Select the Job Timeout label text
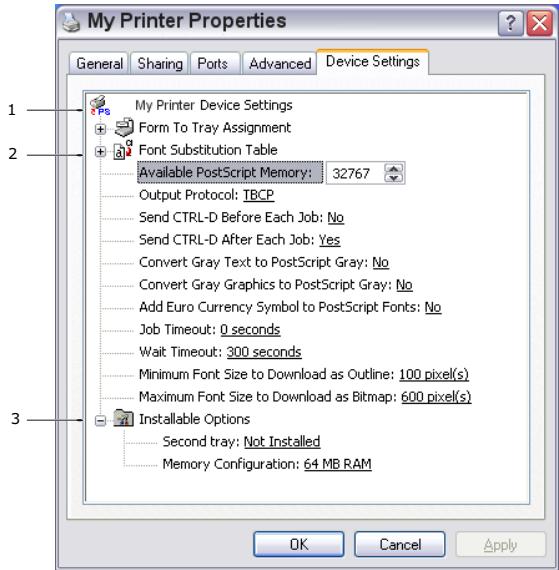This screenshot has height=570, width=559. [x=178, y=330]
